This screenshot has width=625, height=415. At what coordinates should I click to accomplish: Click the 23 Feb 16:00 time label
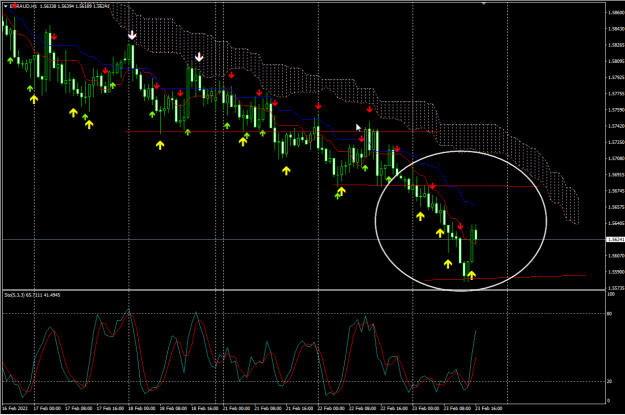(x=489, y=408)
